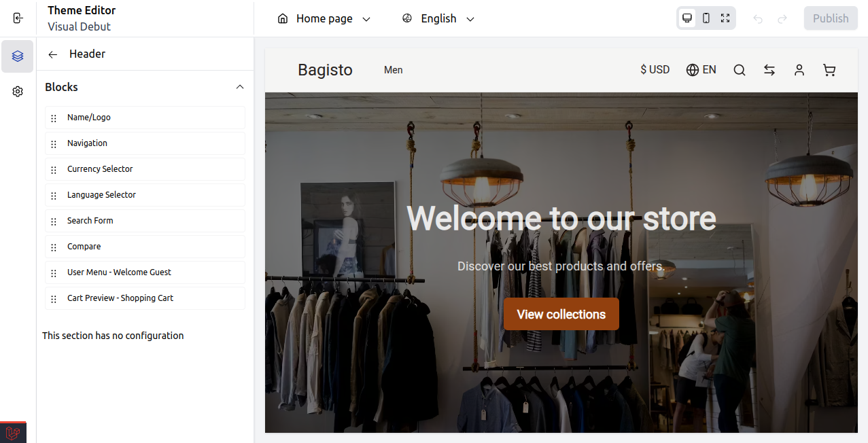868x443 pixels.
Task: Open the EN language selector in preview
Action: 701,69
